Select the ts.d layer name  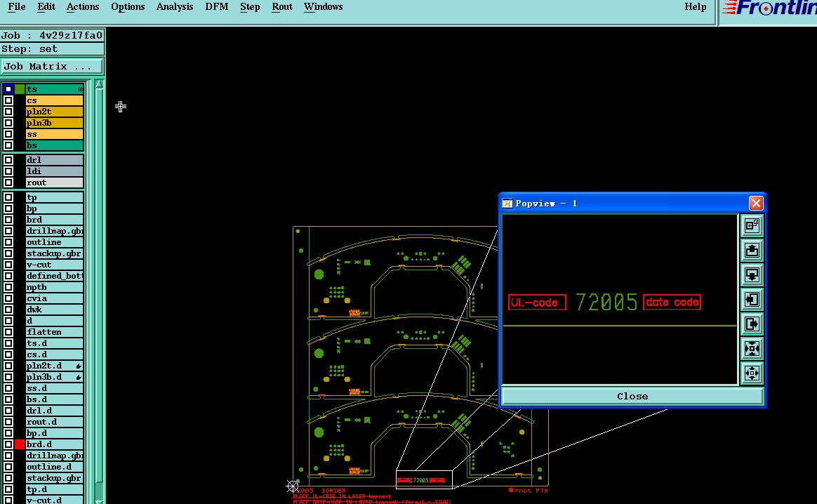(54, 343)
